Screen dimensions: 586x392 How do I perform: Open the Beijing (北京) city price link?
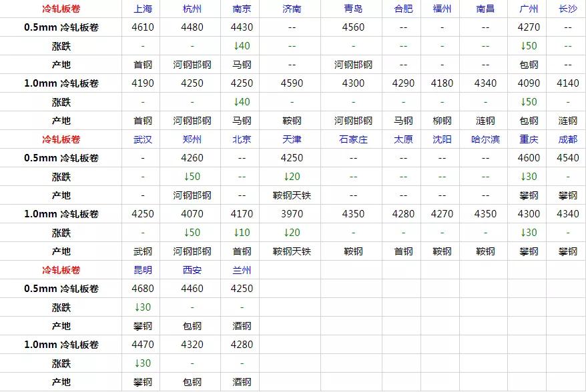point(242,139)
